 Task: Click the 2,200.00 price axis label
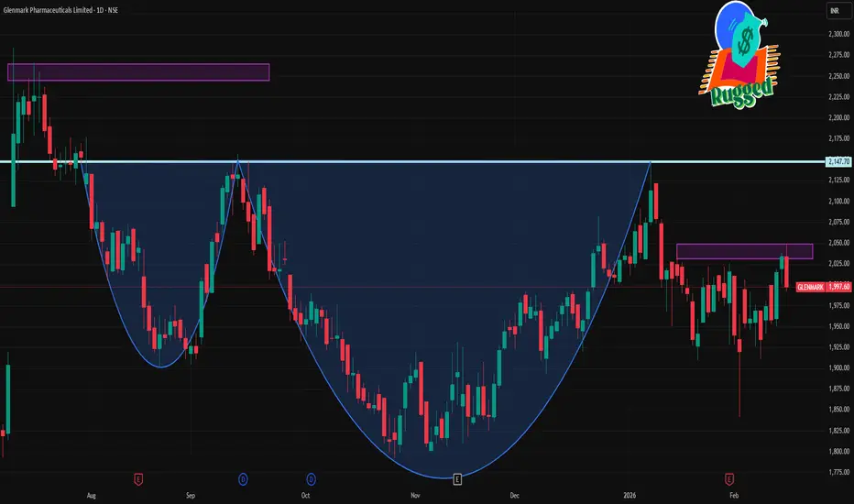pos(838,117)
